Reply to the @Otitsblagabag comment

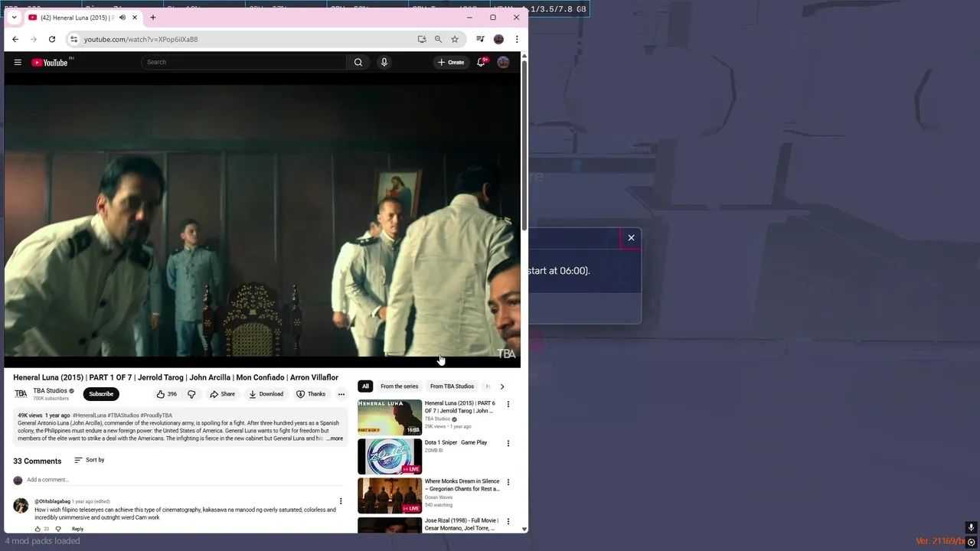77,529
